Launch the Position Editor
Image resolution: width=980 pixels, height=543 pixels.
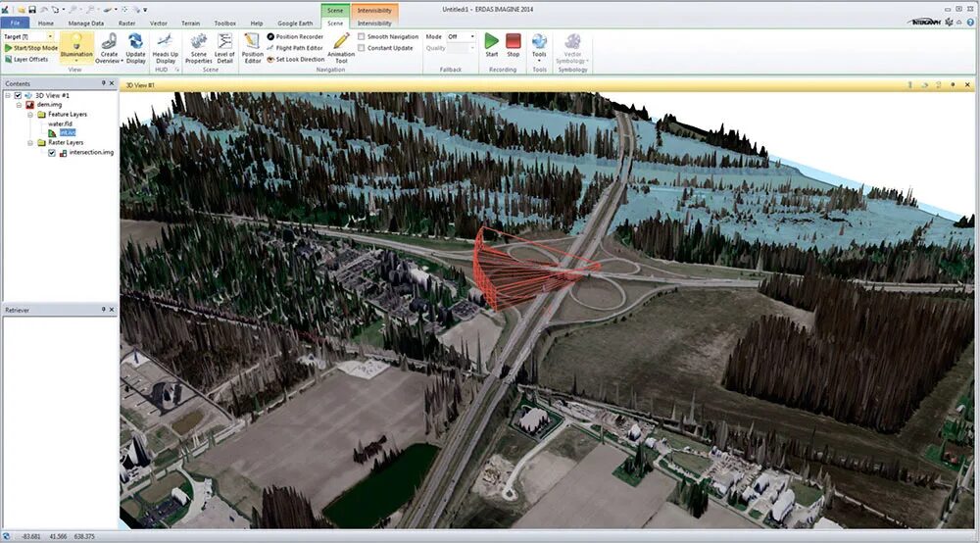[253, 47]
